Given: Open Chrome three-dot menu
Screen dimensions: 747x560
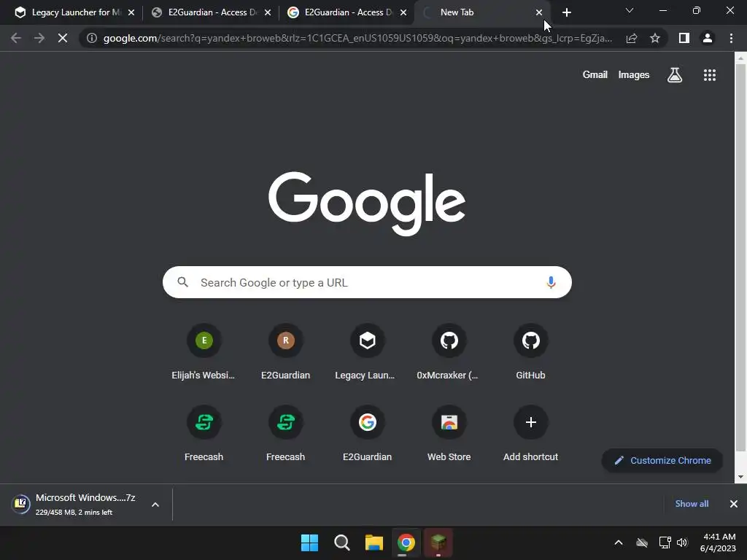Looking at the screenshot, I should (x=731, y=38).
